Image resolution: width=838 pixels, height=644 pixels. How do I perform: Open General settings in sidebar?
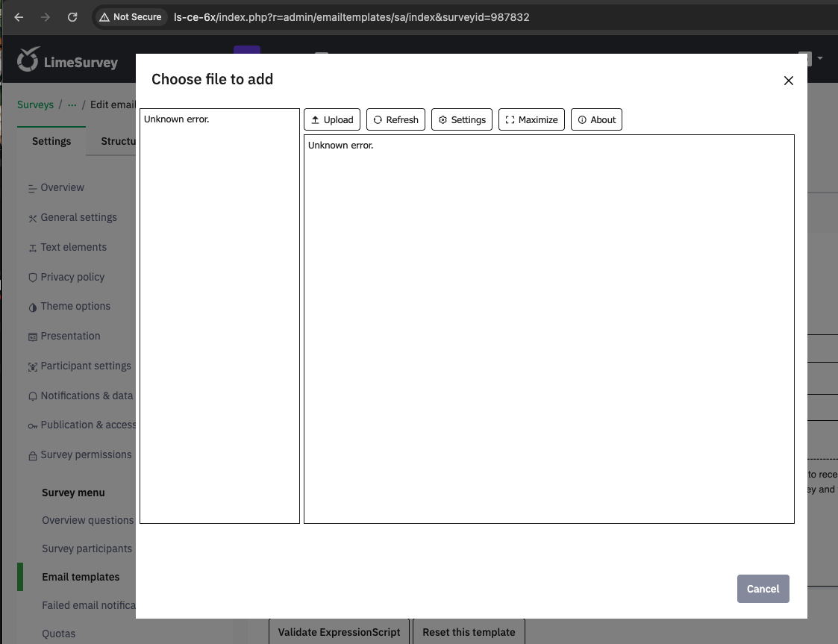click(78, 217)
